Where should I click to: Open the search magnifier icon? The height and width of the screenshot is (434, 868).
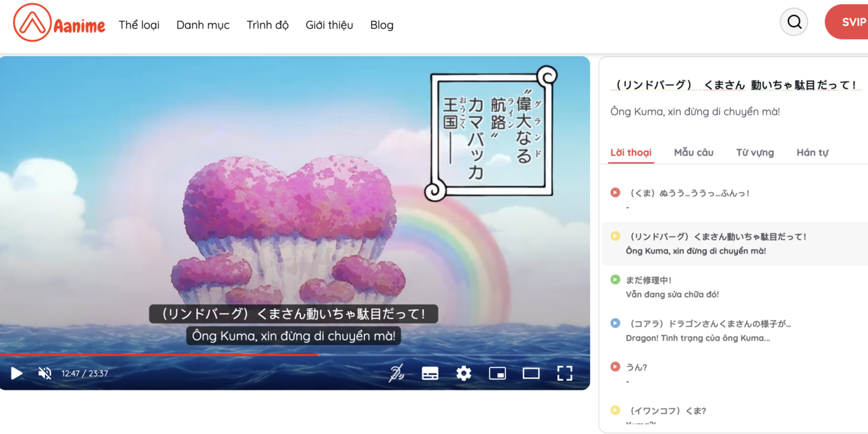794,22
